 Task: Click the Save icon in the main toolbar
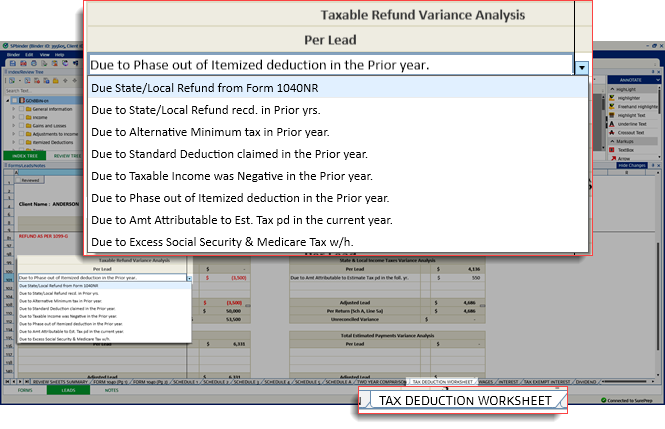coord(13,63)
